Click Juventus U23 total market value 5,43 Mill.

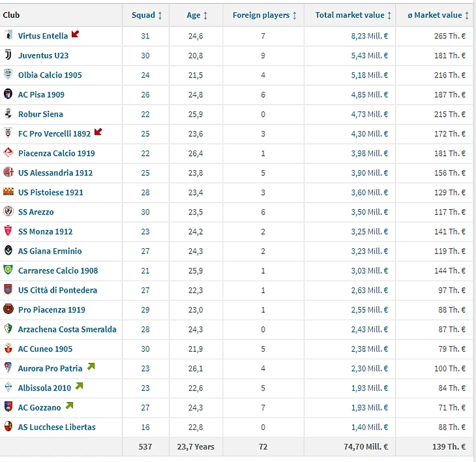coord(369,55)
